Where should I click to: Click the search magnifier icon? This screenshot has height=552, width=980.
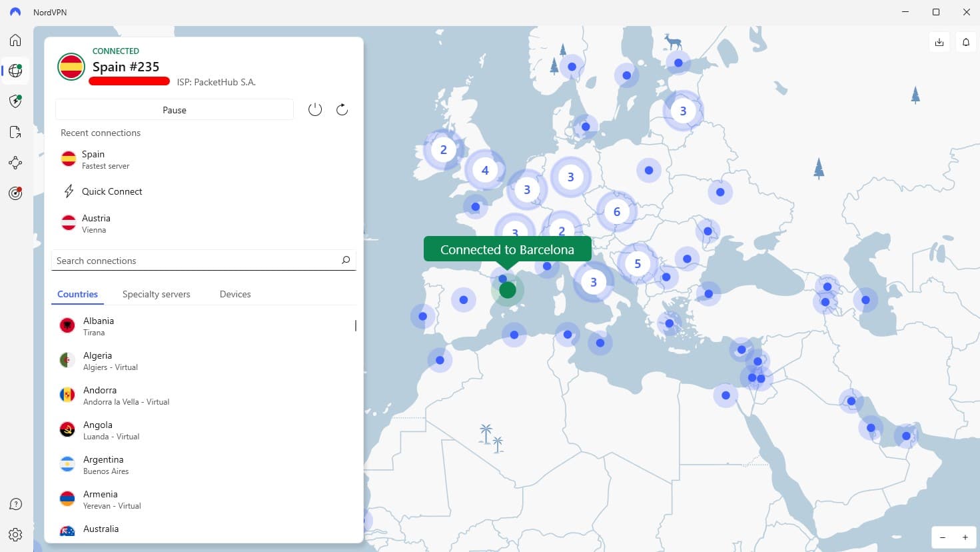point(346,260)
